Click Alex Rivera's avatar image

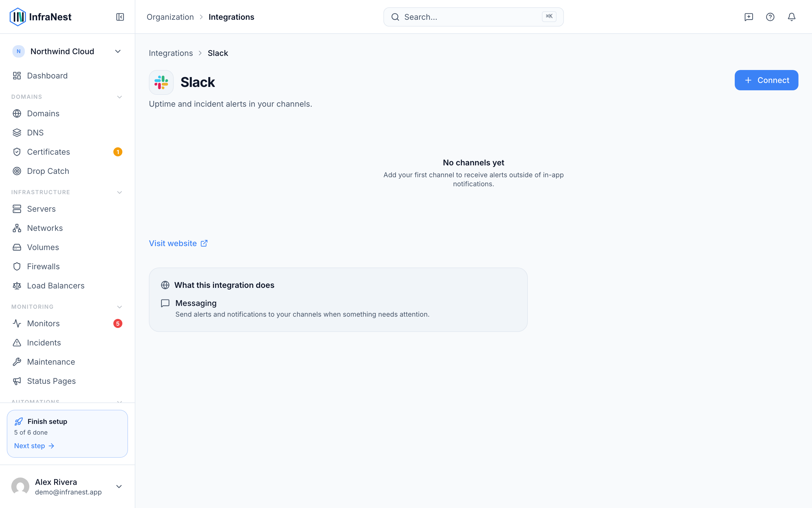[20, 487]
